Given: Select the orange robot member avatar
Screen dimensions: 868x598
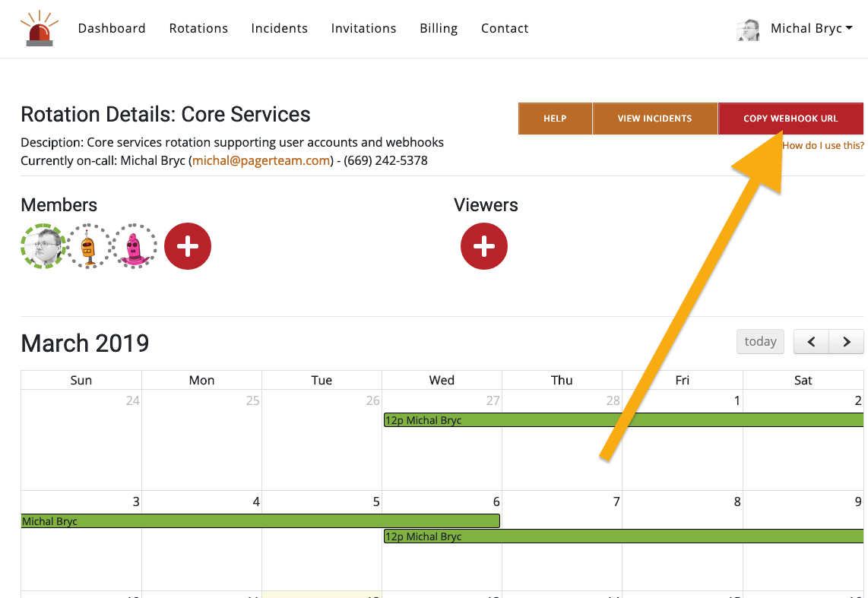Looking at the screenshot, I should [89, 246].
